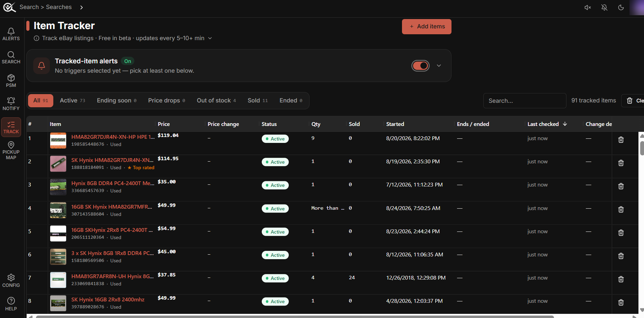Switch theme with the moon icon
Screen dimensions: 644x318
pos(621,8)
